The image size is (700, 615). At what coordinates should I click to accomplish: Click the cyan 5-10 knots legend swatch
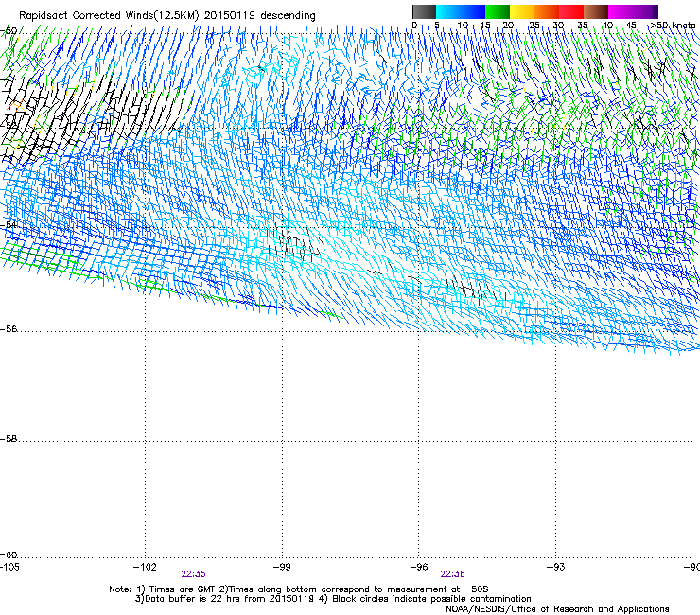pos(448,11)
